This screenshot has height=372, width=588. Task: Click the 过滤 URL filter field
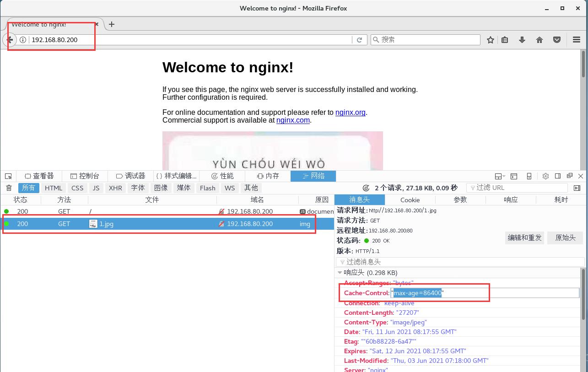[517, 188]
